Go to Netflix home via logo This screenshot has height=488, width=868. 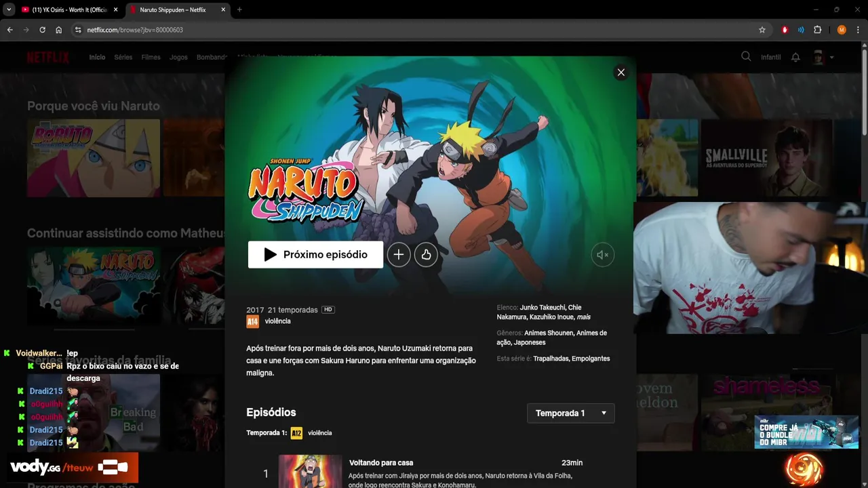[48, 57]
